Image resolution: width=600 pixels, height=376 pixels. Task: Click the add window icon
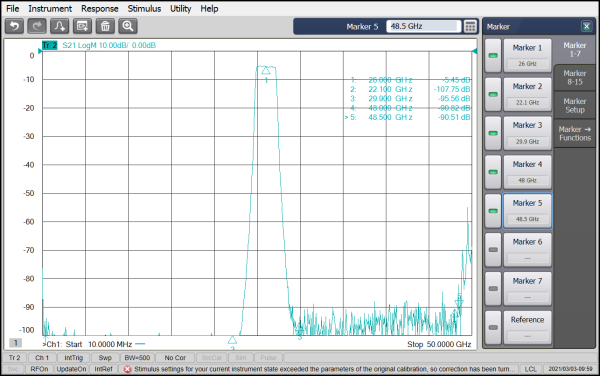coord(82,26)
